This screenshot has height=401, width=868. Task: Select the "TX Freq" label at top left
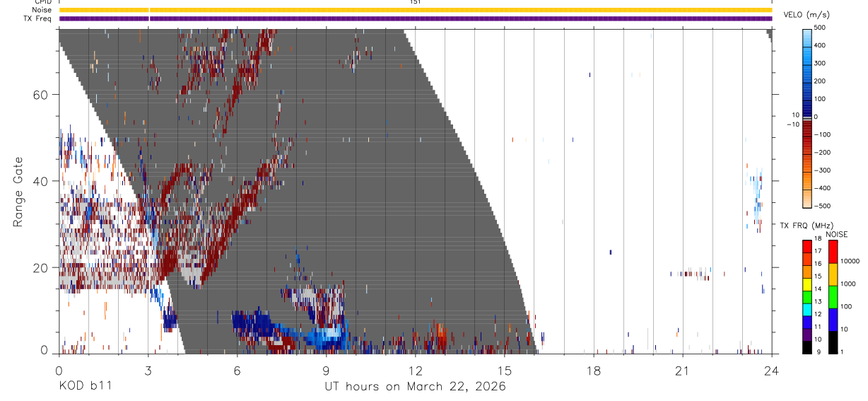coord(37,18)
